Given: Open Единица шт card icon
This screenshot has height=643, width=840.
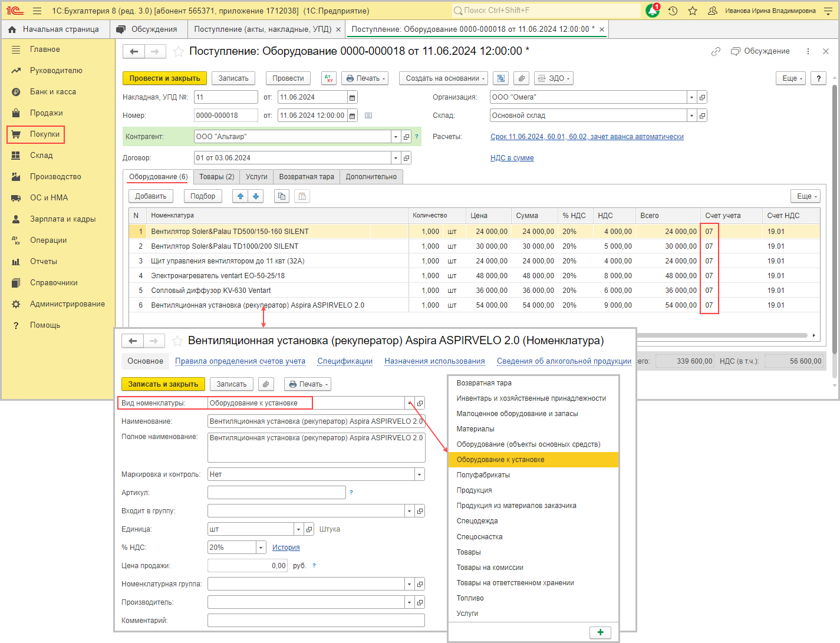Looking at the screenshot, I should (x=309, y=529).
